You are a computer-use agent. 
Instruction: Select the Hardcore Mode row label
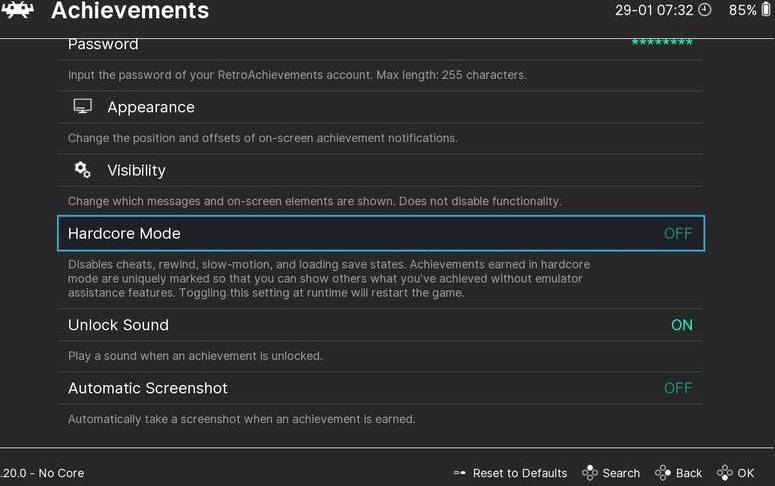click(124, 234)
